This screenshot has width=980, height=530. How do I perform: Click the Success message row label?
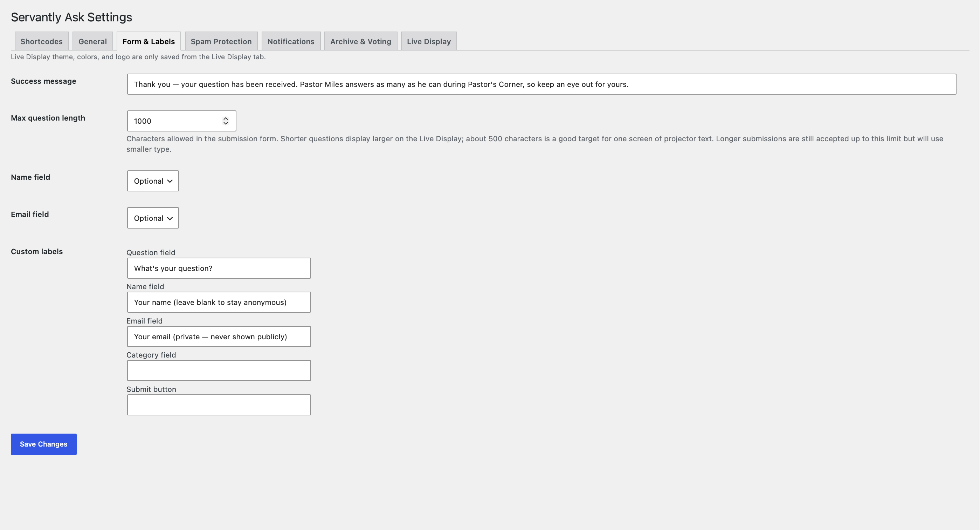43,81
